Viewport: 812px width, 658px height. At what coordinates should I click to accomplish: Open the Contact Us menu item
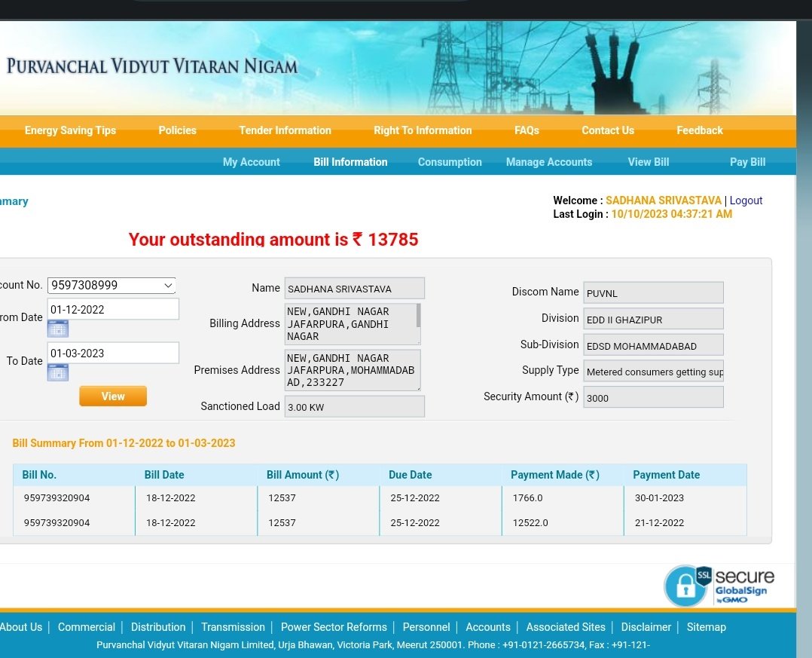pos(607,130)
